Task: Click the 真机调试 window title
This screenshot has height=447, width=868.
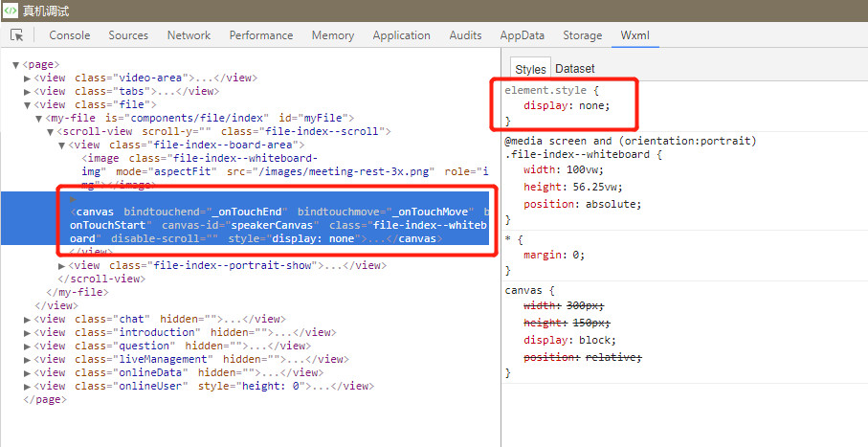Action: [46, 11]
